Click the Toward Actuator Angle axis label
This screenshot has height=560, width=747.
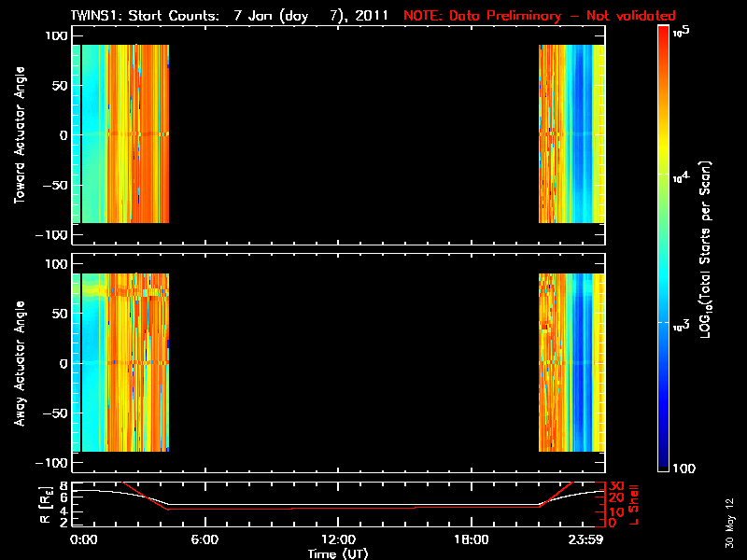click(x=19, y=136)
